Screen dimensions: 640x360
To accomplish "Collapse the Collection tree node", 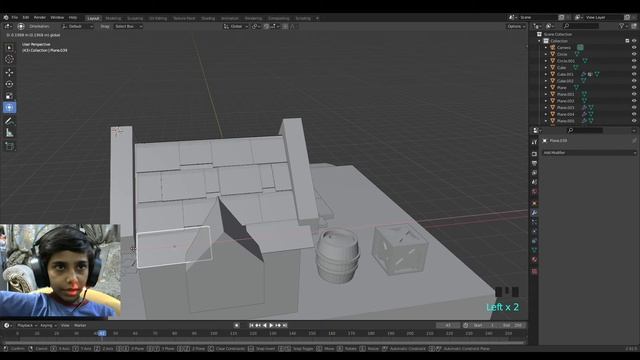I will [540, 41].
